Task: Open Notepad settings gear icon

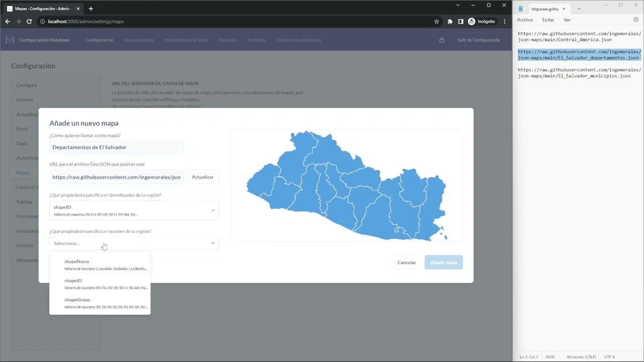Action: tap(636, 20)
